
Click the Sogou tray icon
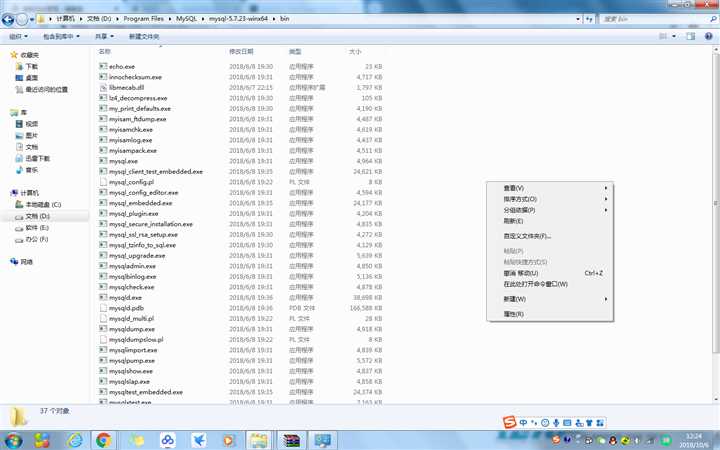click(x=556, y=440)
